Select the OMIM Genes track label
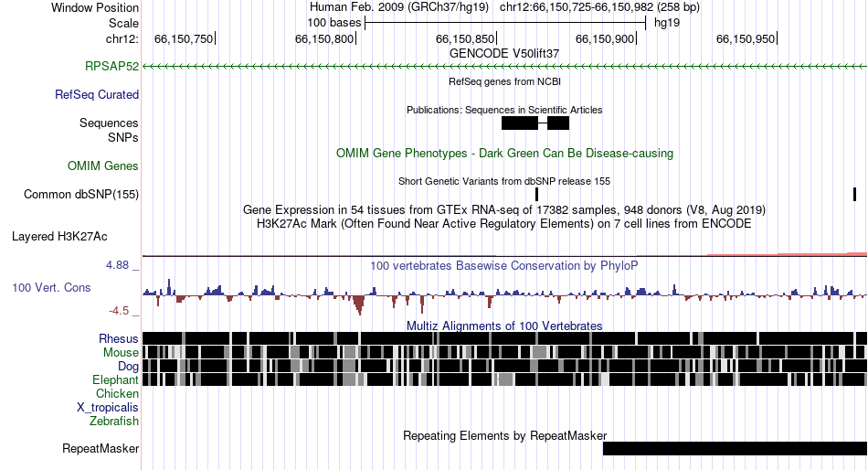Image resolution: width=868 pixels, height=470 pixels. pos(103,166)
